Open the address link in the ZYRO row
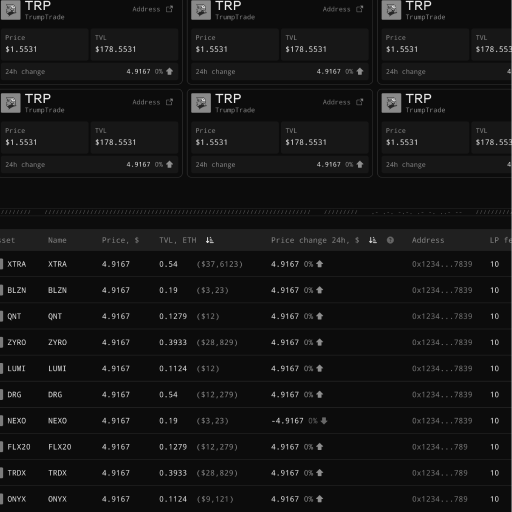 tap(442, 342)
